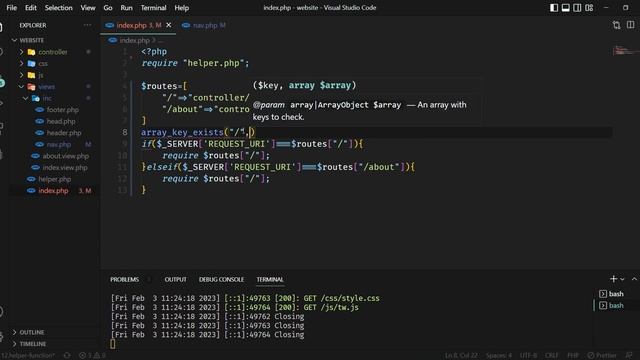The width and height of the screenshot is (640, 360).
Task: Click the git branch 12.helper-function status item
Action: click(28, 356)
